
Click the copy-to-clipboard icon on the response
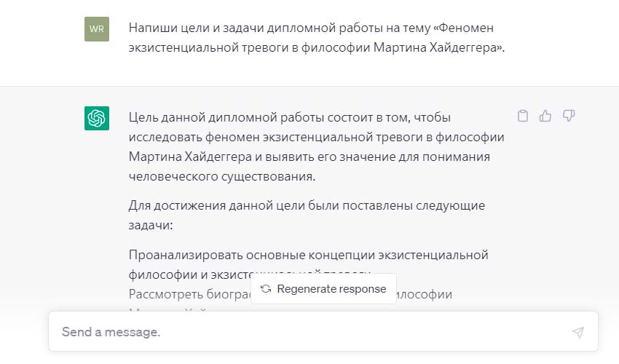point(523,116)
